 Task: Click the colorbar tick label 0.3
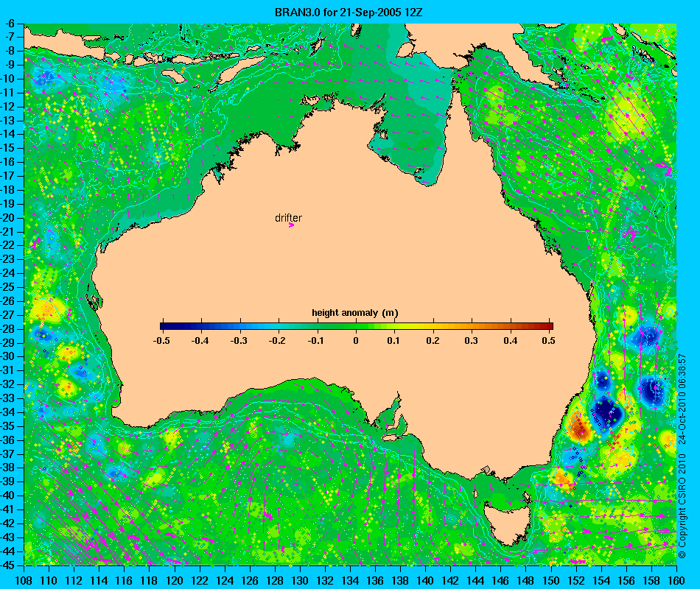coord(471,341)
